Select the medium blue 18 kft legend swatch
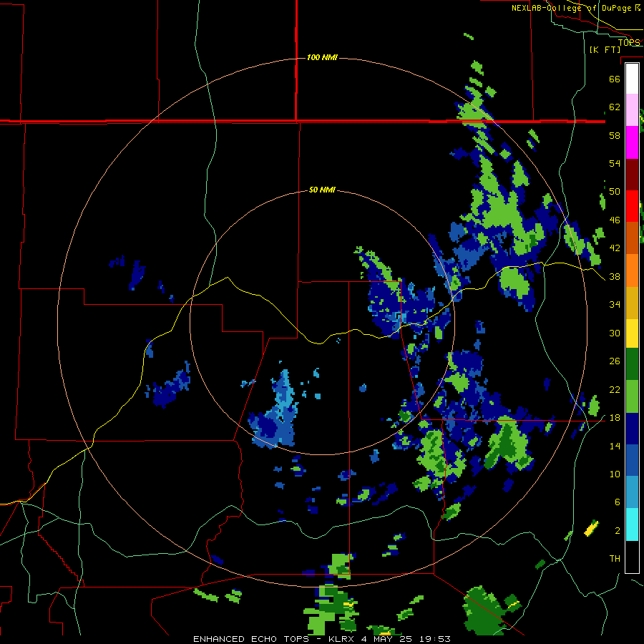 632,460
